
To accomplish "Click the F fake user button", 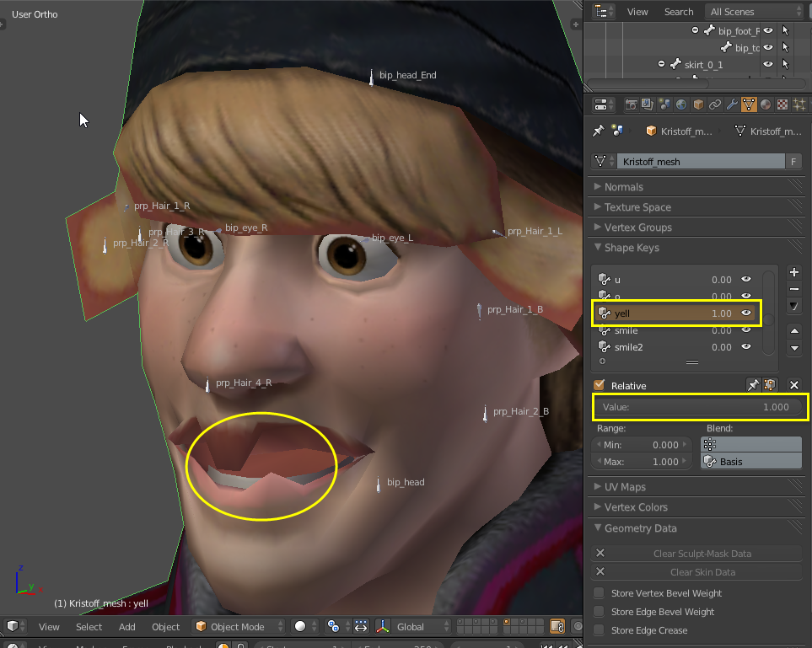I will coord(793,162).
